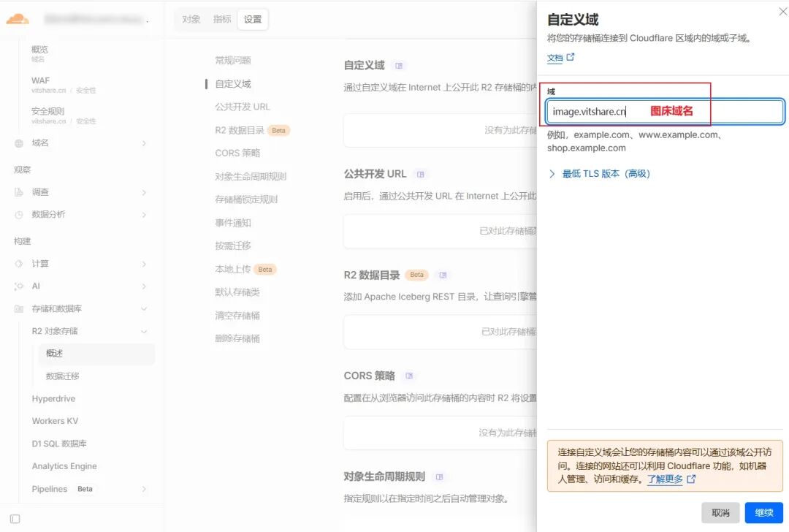Expand the 域名 sidebar menu

[x=144, y=143]
